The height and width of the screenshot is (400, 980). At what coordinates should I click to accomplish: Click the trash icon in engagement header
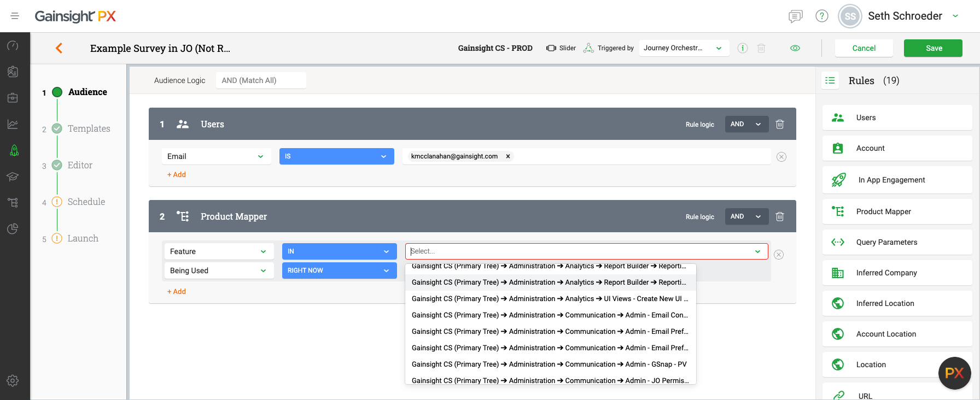(x=761, y=48)
